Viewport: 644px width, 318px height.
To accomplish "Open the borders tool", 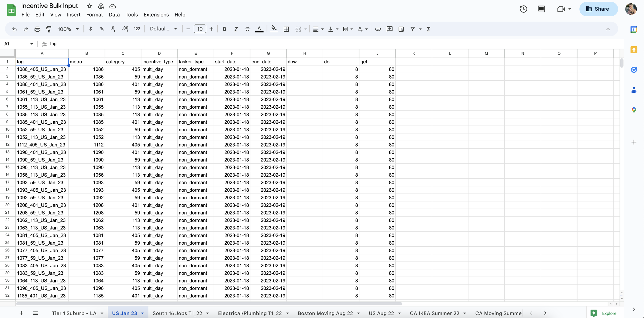I will click(286, 29).
